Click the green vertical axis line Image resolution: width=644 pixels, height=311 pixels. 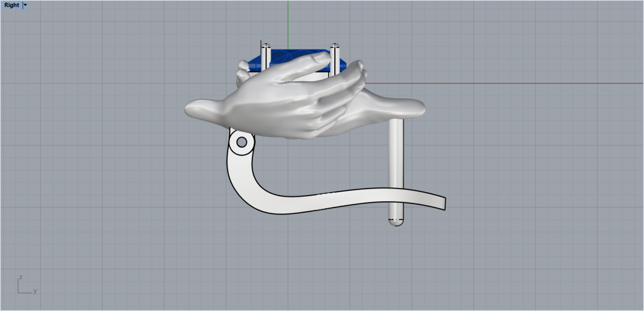pyautogui.click(x=288, y=21)
